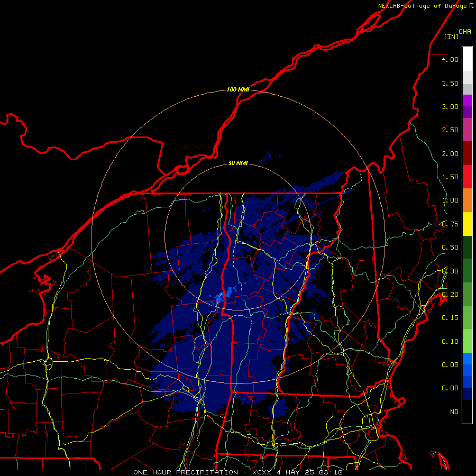Viewport: 476px width, 476px height.
Task: Click the 0.10 legend value
Action: click(x=450, y=342)
